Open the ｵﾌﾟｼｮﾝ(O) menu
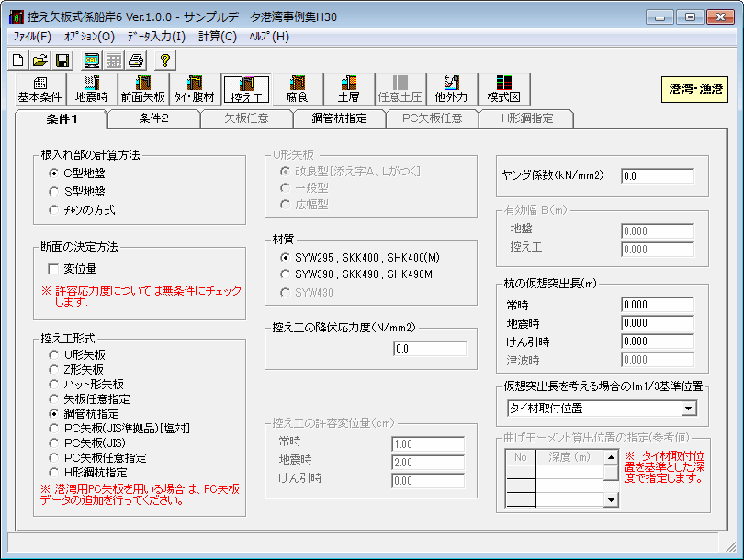This screenshot has width=744, height=560. click(89, 37)
